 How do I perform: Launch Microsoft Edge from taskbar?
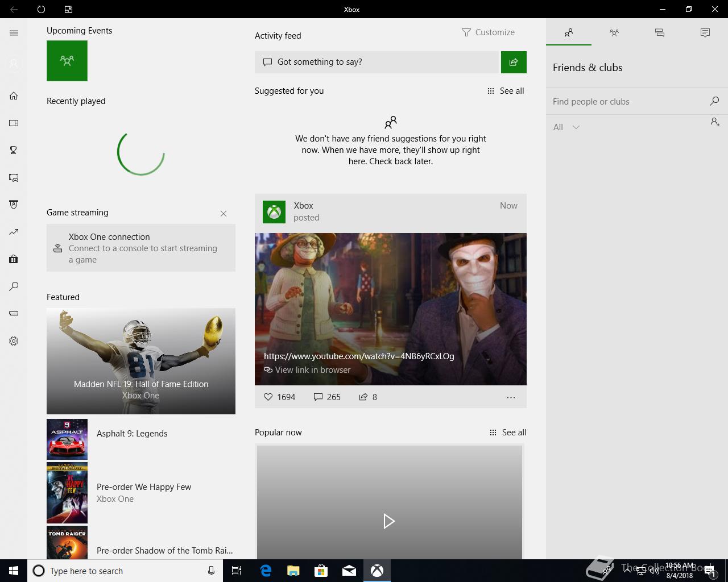point(266,571)
